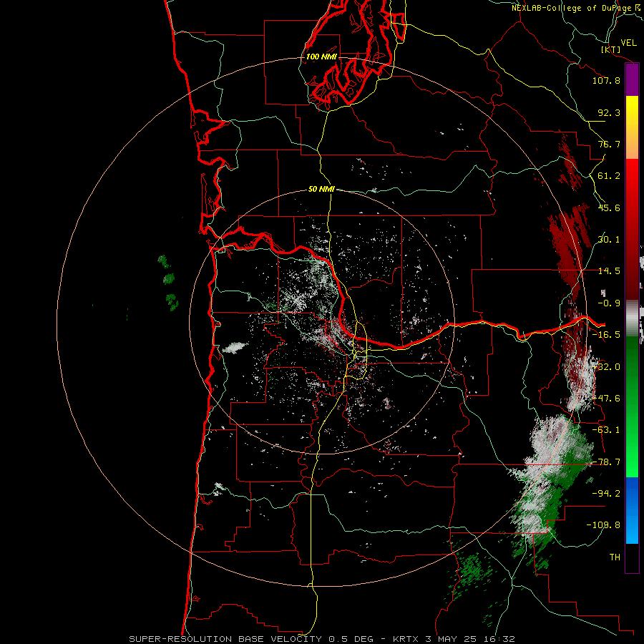Click the bright green segment of the color bar

tap(632, 462)
